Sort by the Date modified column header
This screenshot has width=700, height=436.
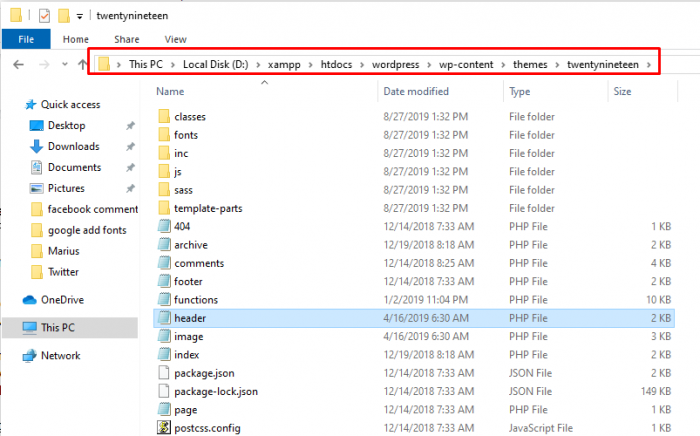click(x=421, y=91)
